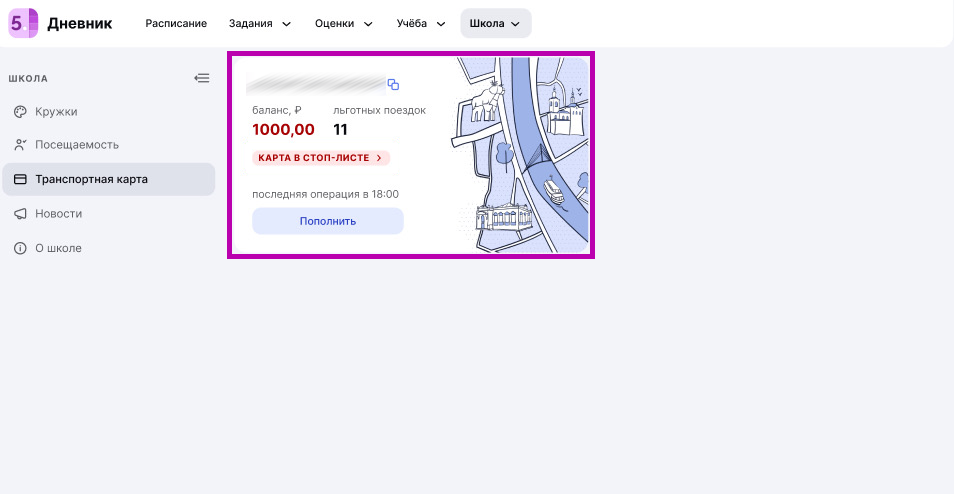
Task: Collapse the Школа sidebar using the collapse icon
Action: coord(202,78)
